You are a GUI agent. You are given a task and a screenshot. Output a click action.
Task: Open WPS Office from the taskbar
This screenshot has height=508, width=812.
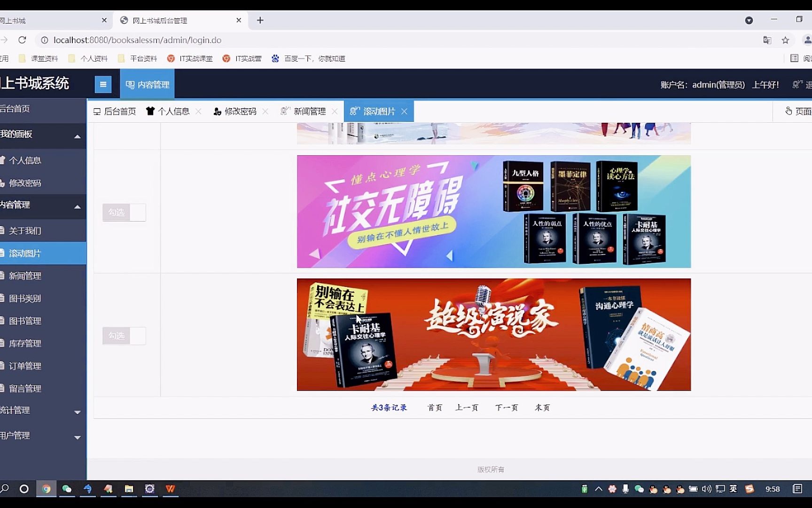pyautogui.click(x=170, y=489)
